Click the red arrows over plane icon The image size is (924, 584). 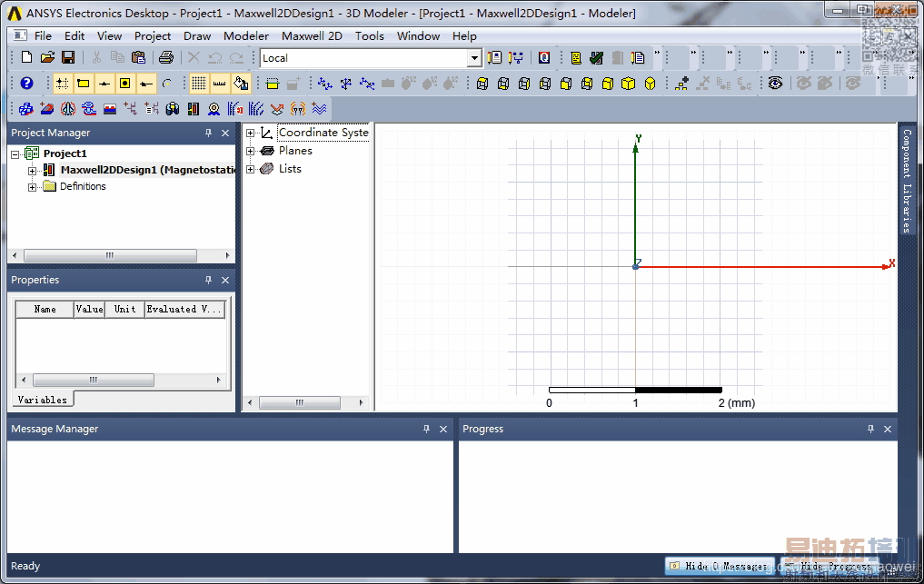click(x=276, y=108)
